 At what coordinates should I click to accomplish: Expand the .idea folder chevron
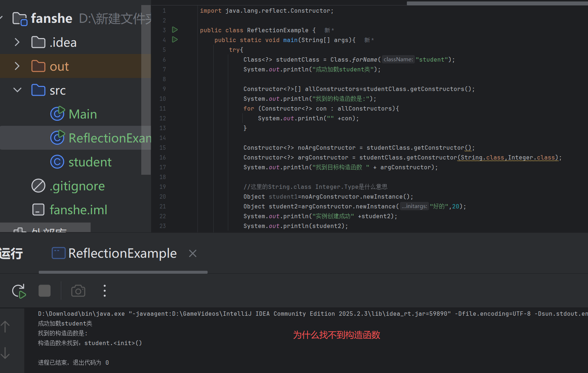17,42
